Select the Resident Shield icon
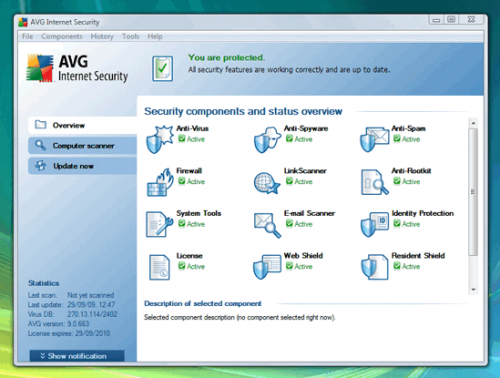500x378 pixels. point(375,267)
